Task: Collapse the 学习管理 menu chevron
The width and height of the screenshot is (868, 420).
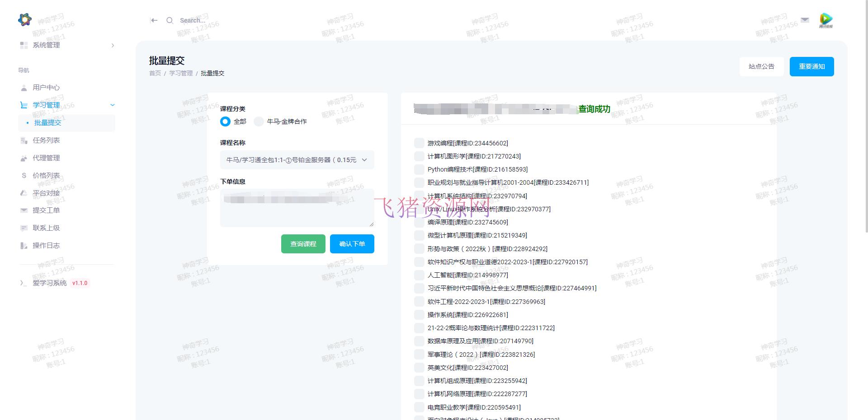Action: point(113,105)
